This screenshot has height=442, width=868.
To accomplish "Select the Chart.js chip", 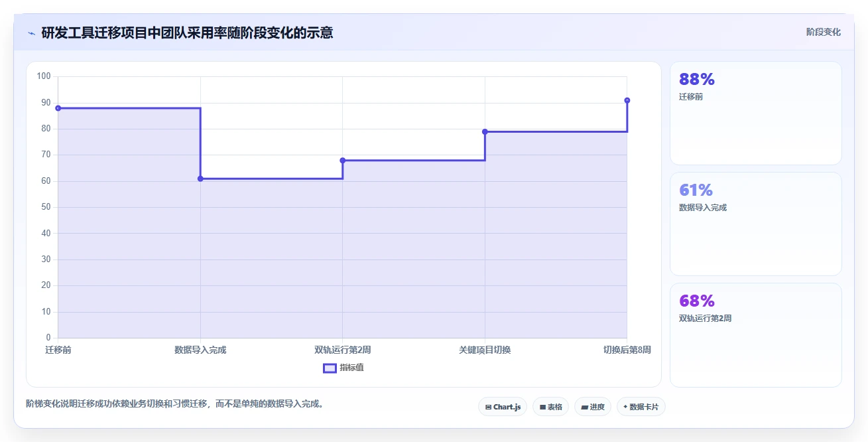I will [x=503, y=407].
